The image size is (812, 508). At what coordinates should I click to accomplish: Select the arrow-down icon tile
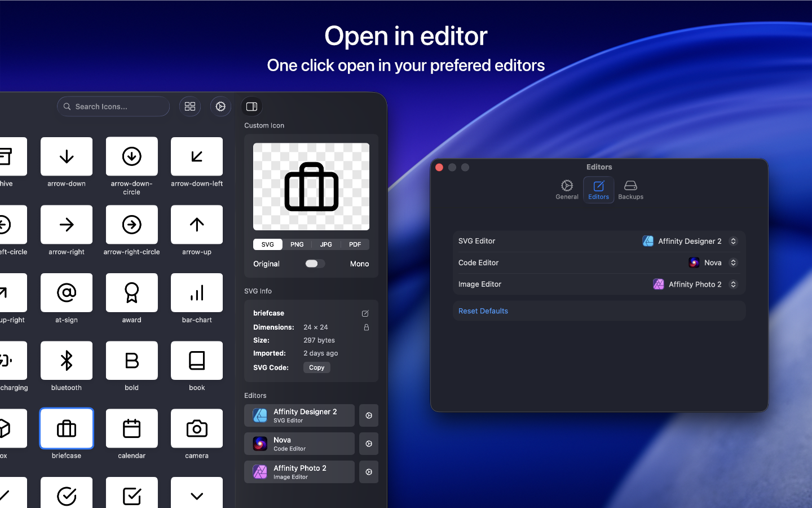67,156
